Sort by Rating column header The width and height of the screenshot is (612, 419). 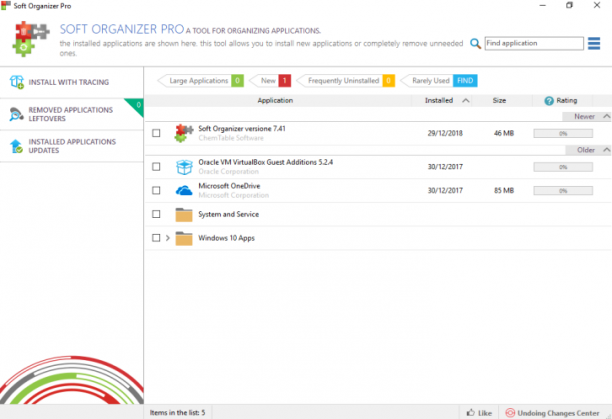(x=567, y=101)
